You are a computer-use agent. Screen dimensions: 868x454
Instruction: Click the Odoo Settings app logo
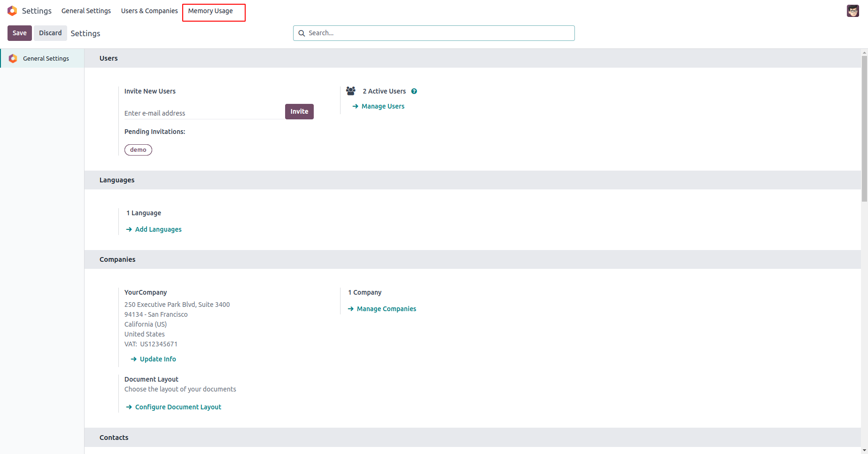[12, 11]
